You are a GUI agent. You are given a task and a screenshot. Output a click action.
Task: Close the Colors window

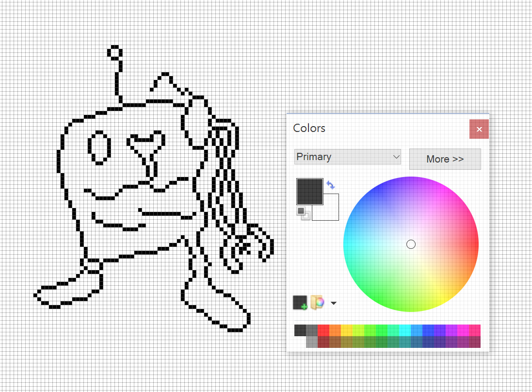click(479, 129)
